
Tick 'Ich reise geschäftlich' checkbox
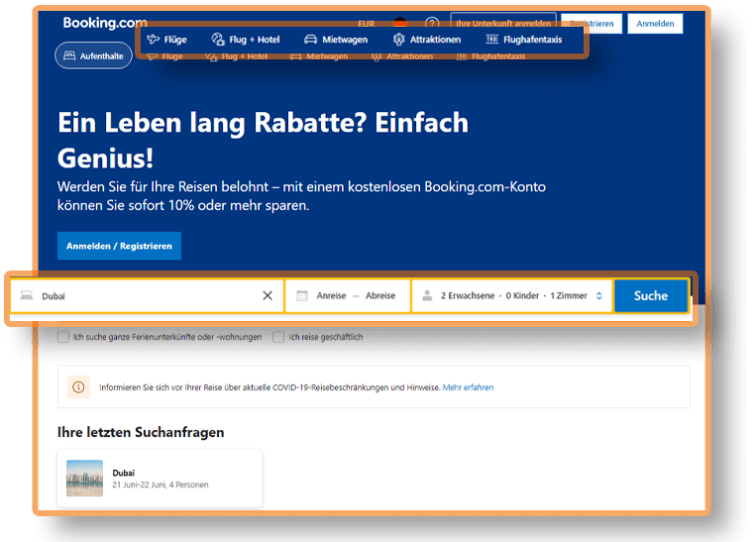coord(278,337)
